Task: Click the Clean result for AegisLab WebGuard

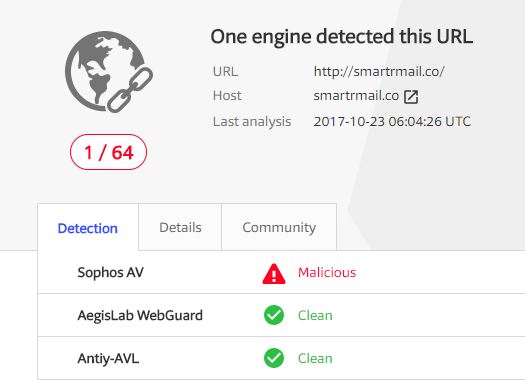Action: click(x=315, y=316)
